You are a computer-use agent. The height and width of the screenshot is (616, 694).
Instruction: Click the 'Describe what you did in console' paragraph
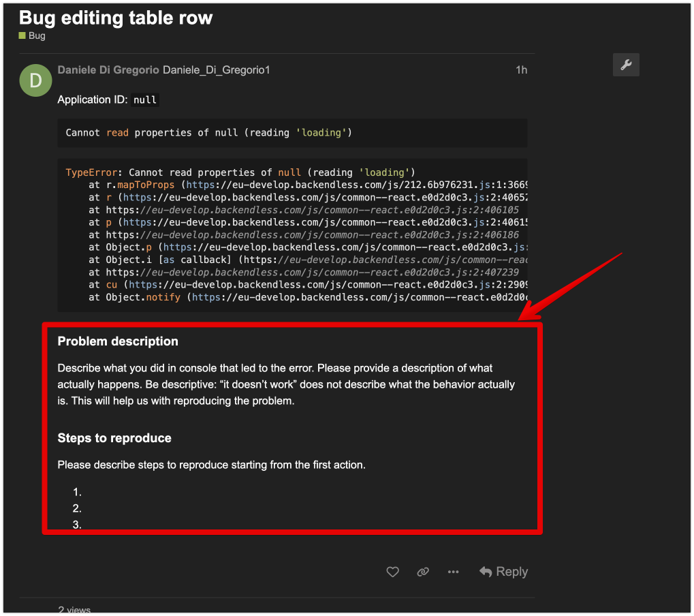[286, 384]
